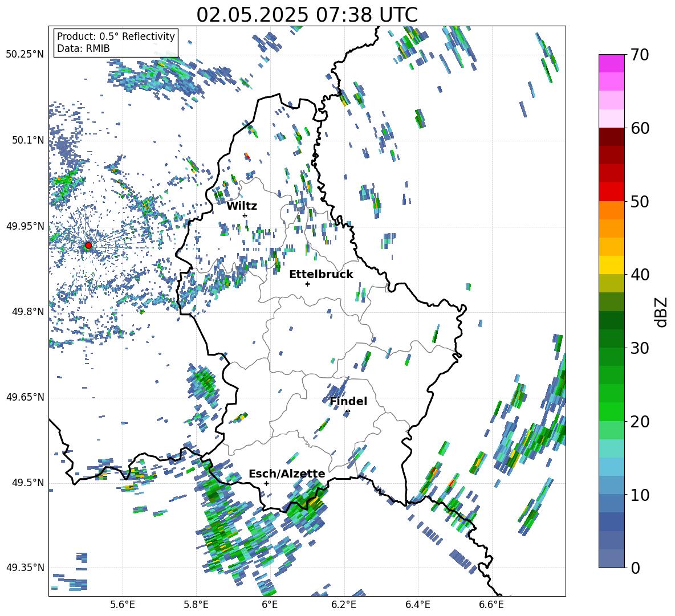Pick the orange colorbar segment below 50

[611, 210]
